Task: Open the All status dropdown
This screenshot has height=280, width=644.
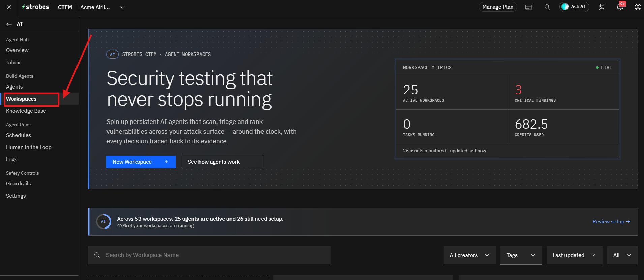Action: 622,255
